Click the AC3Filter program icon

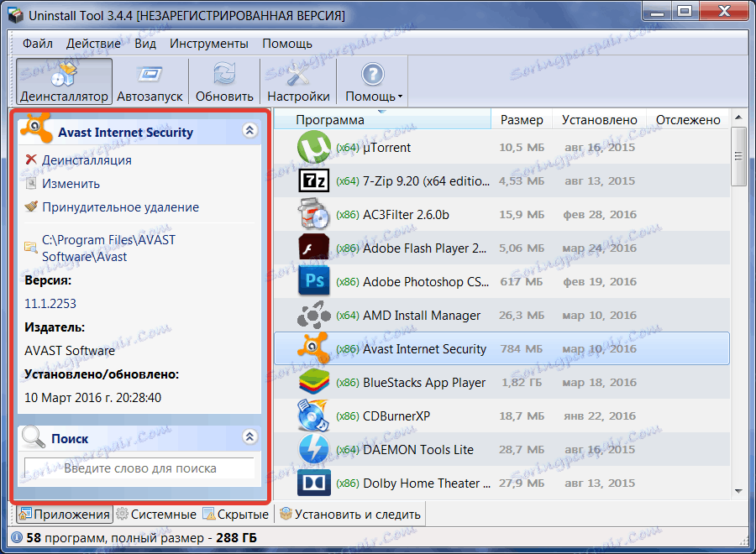(x=314, y=214)
